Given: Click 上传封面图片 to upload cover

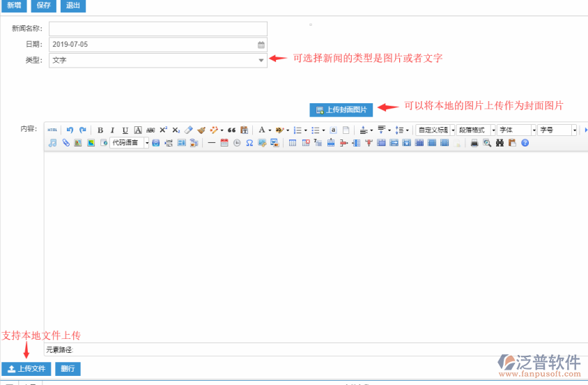Looking at the screenshot, I should click(341, 110).
